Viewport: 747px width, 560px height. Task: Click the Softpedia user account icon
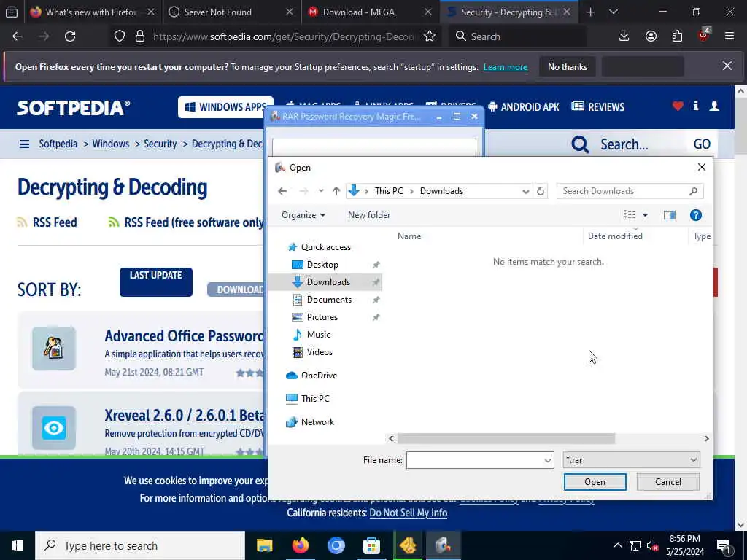713,106
